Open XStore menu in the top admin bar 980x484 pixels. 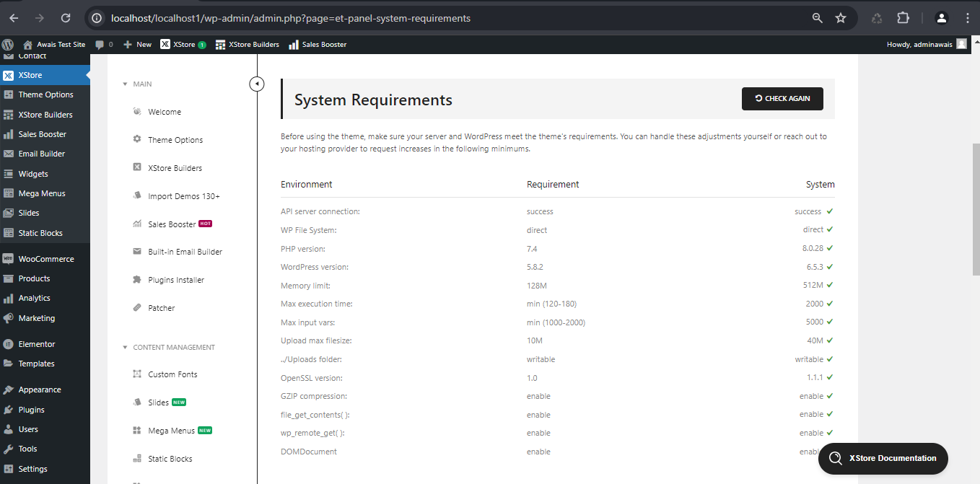pos(183,44)
